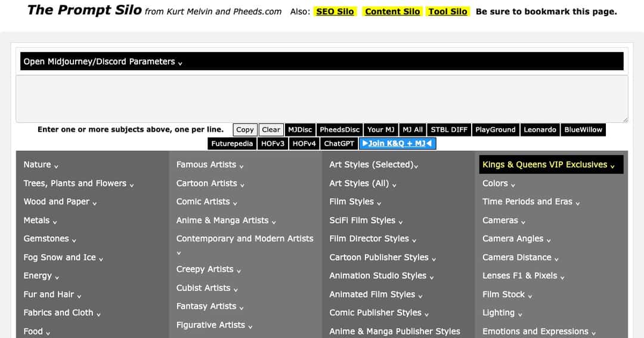Screen dimensions: 644x338
Task: Expand the Food category
Action: pyautogui.click(x=36, y=331)
